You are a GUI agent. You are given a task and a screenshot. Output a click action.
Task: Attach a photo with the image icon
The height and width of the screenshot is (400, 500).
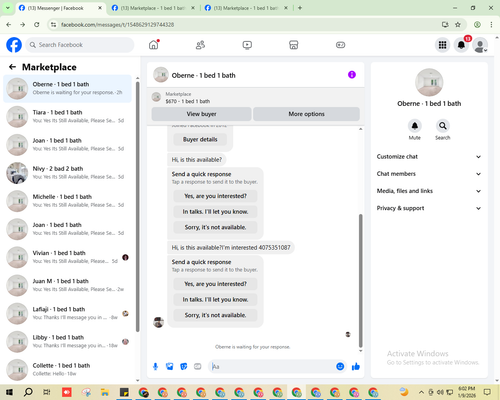coord(170,367)
